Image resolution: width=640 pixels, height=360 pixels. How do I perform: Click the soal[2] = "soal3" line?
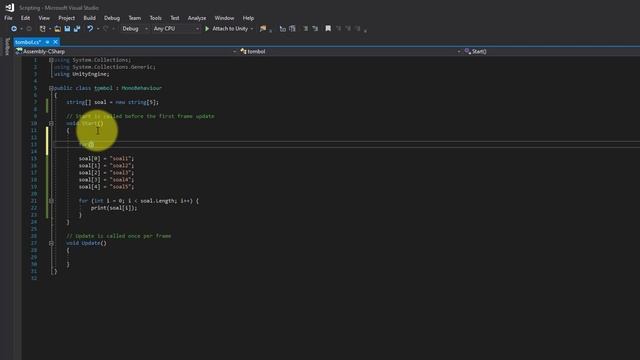click(107, 173)
